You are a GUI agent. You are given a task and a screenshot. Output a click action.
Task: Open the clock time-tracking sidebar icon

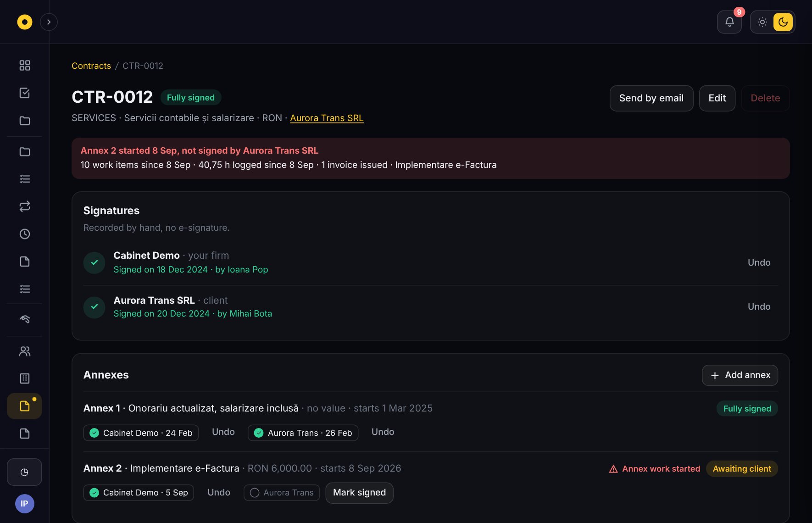pyautogui.click(x=25, y=234)
